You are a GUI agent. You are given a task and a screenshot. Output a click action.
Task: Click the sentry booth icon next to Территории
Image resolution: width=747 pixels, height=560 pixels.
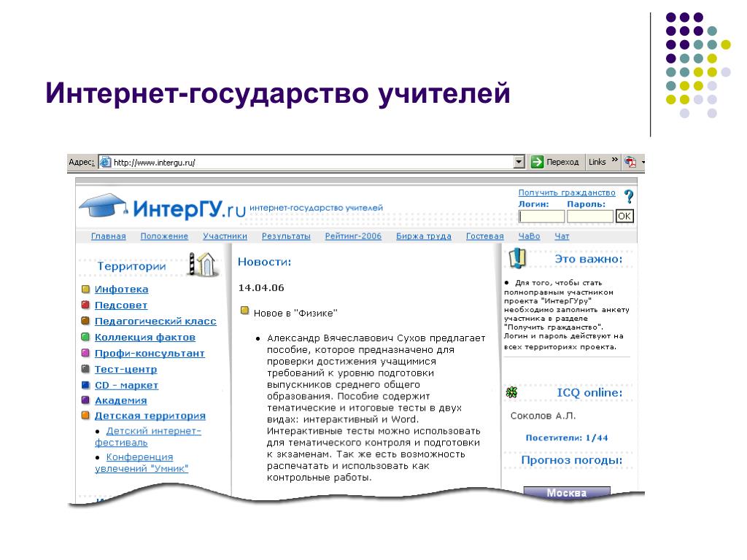coord(203,264)
